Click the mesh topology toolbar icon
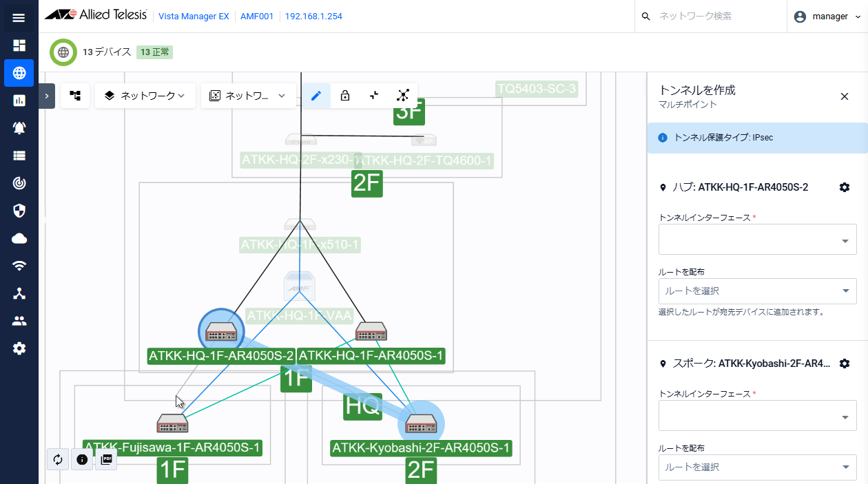Screen dimensions: 868x484 coord(403,96)
